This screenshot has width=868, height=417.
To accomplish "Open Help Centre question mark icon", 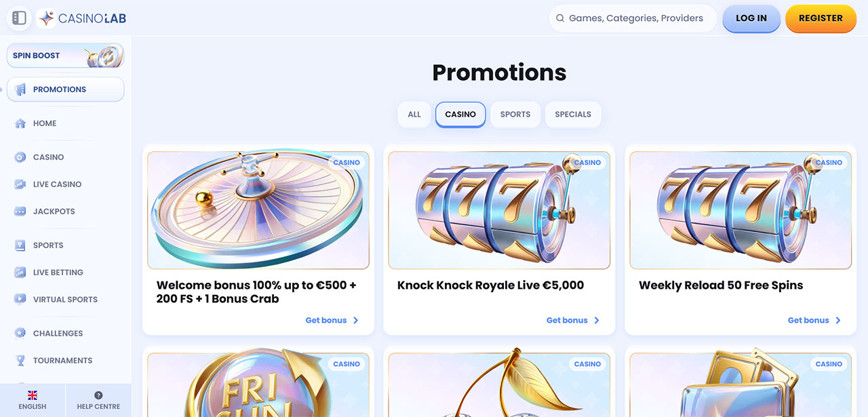I will click(x=98, y=395).
